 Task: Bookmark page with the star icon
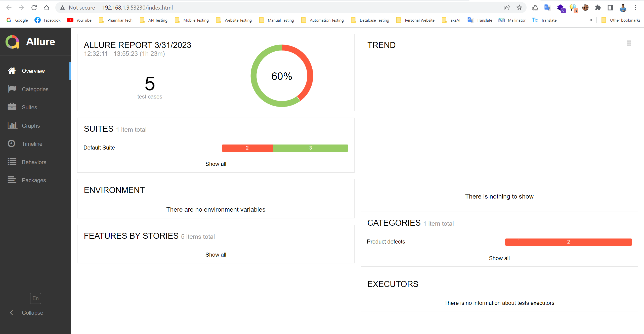[x=519, y=8]
